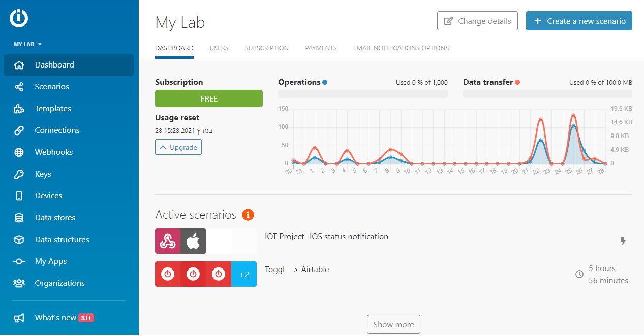This screenshot has width=644, height=336.
Task: Click the Operations usage progress bar
Action: coord(363,94)
